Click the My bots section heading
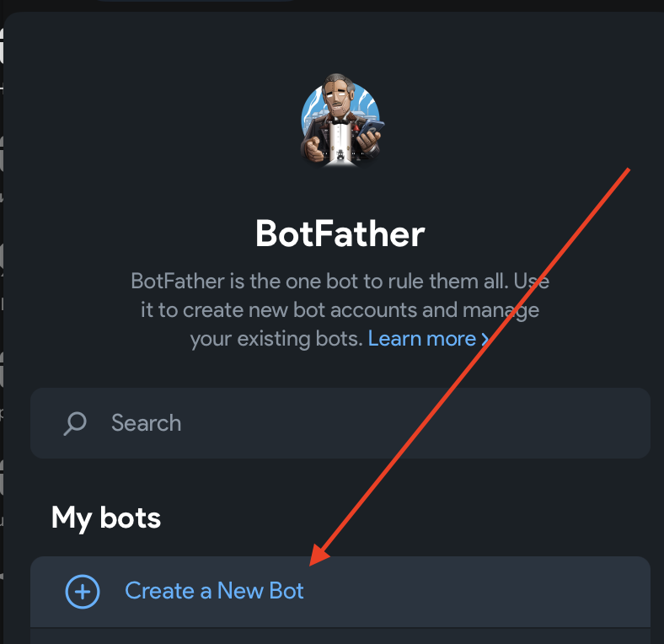Screen dimensions: 664x644 click(106, 517)
